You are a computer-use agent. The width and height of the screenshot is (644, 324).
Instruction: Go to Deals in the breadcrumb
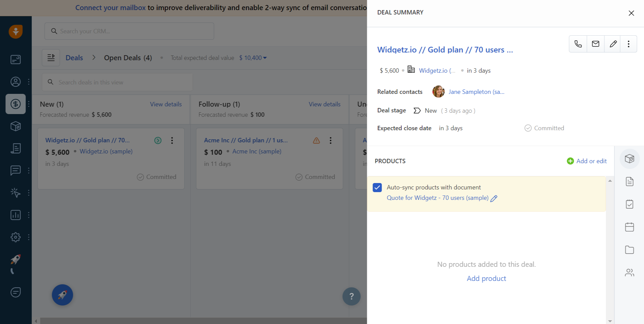click(x=74, y=58)
